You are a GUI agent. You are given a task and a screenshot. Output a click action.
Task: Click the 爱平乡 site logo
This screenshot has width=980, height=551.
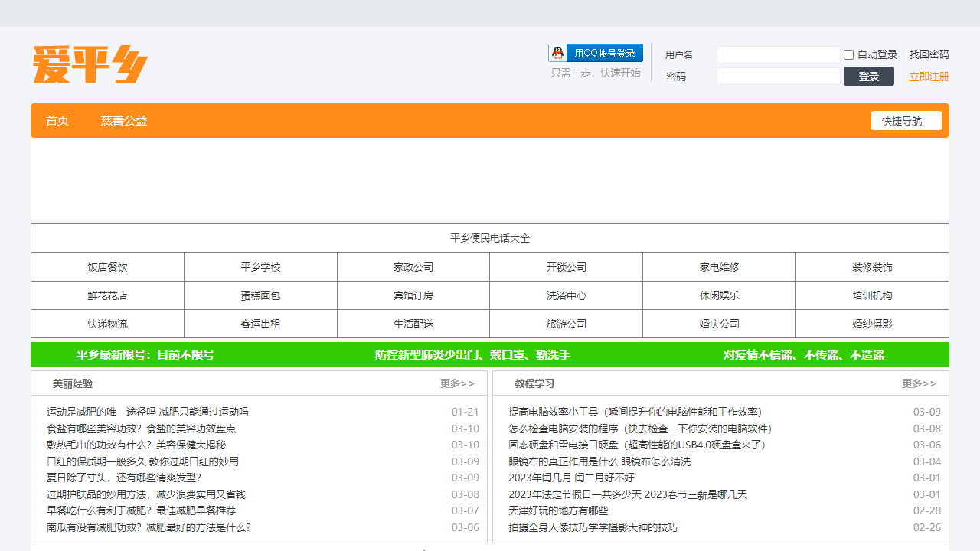click(90, 64)
